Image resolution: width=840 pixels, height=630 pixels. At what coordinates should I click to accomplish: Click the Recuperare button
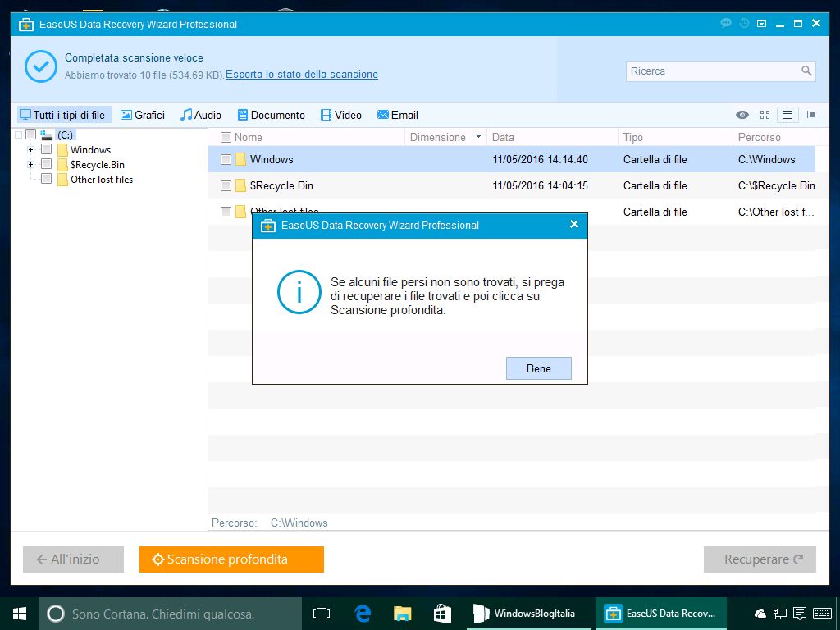[760, 559]
